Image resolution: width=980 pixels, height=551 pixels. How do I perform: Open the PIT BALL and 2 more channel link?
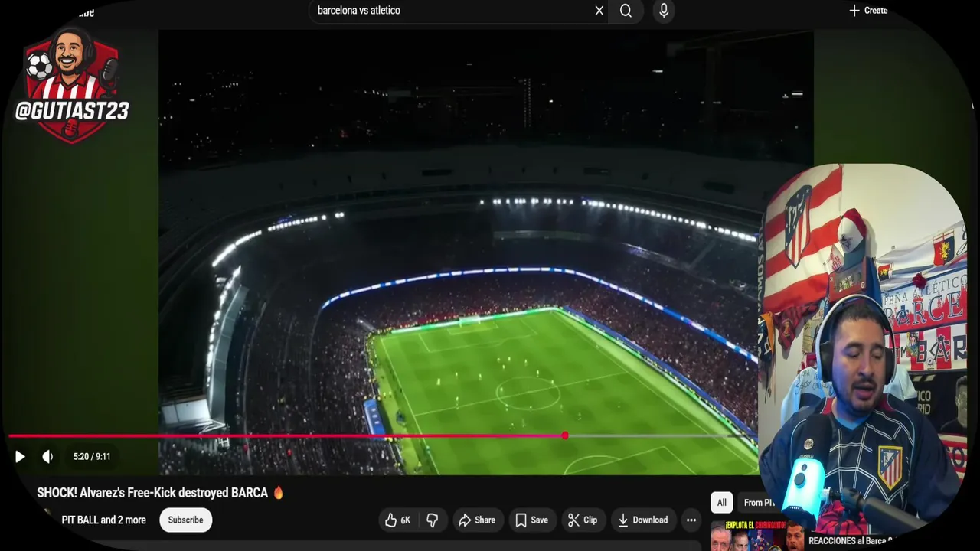pyautogui.click(x=103, y=520)
